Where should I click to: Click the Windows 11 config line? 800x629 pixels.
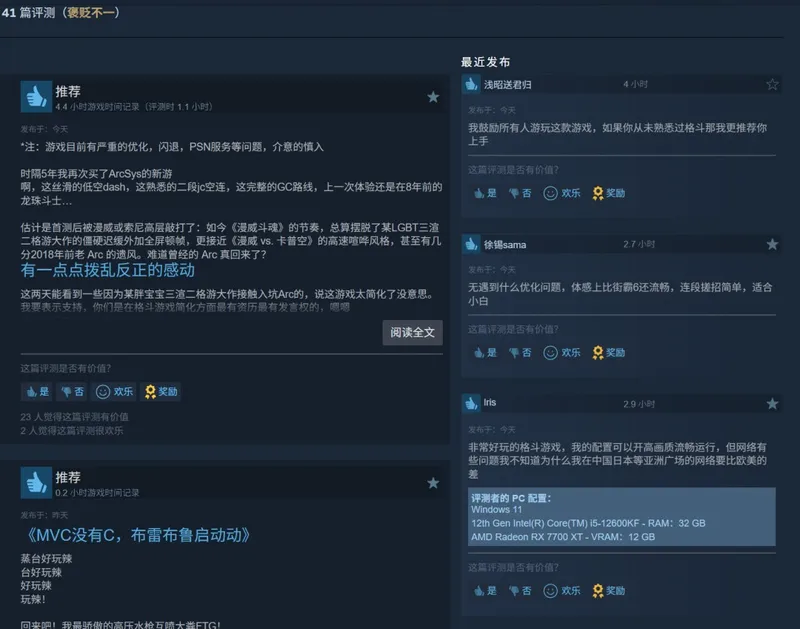[x=496, y=510]
